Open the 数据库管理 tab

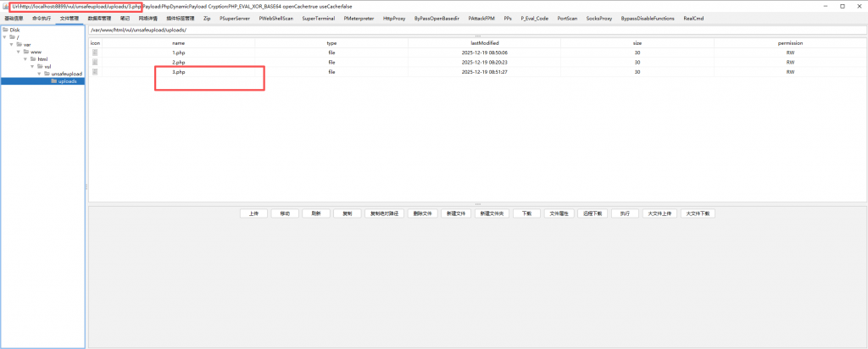(x=100, y=19)
